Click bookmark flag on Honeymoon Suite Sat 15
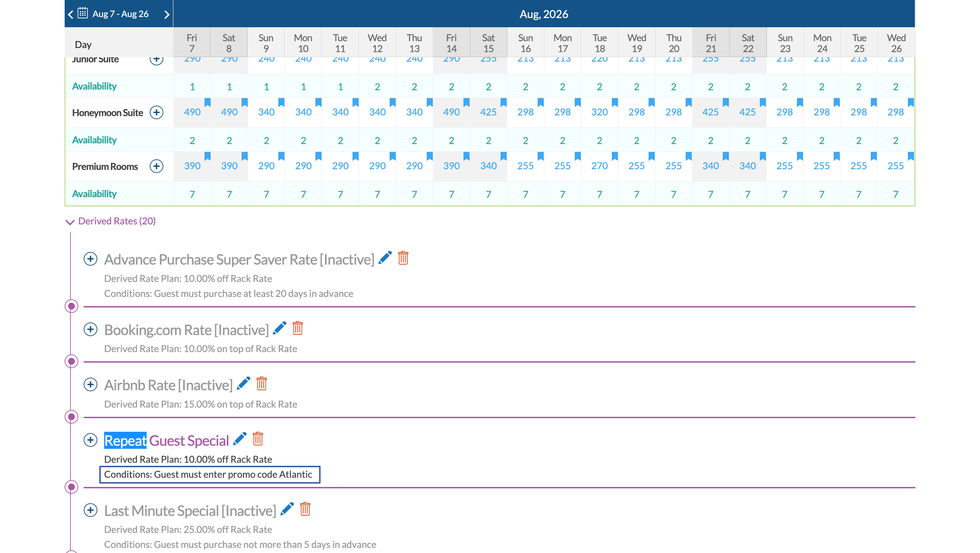Viewport: 980px width, 553px height. coord(504,102)
